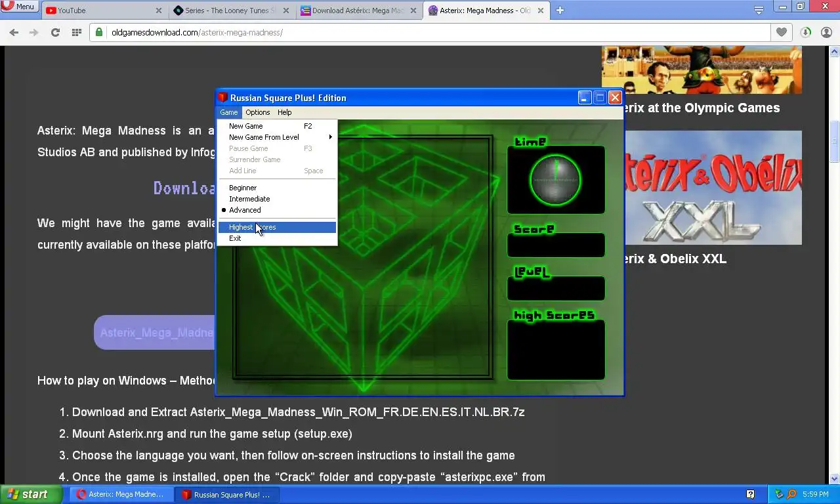Click the help question mark tray icon
The height and width of the screenshot is (504, 840).
pyautogui.click(x=750, y=494)
